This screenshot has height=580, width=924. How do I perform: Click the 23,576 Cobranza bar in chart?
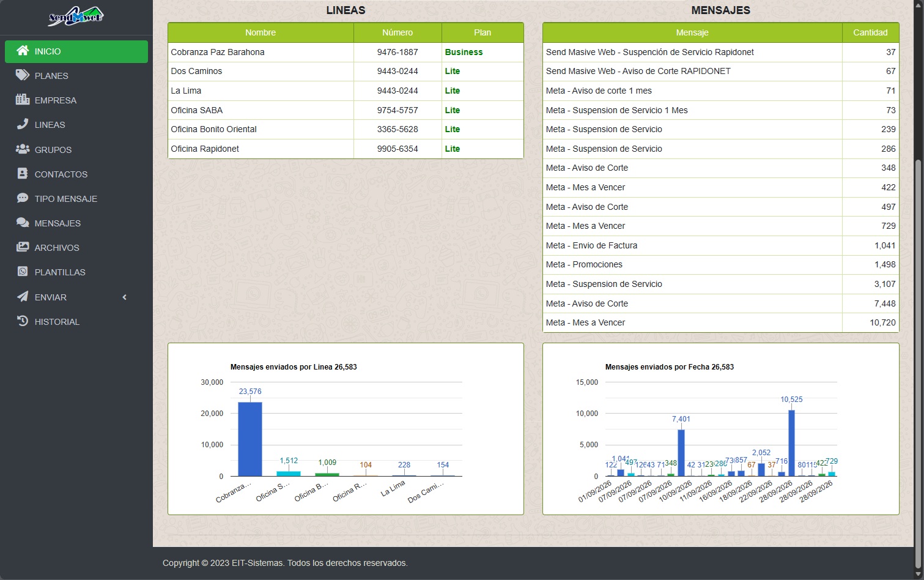coord(250,439)
